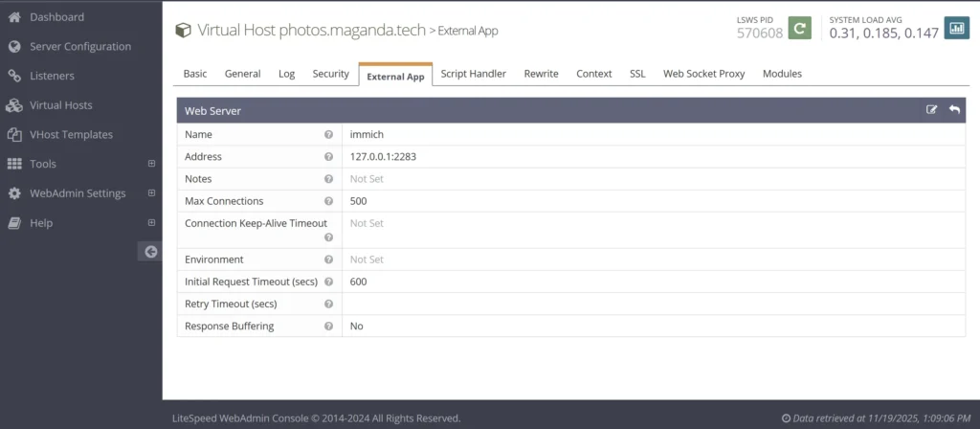The image size is (980, 429).
Task: Click the edit icon in Web Server header
Action: (932, 110)
